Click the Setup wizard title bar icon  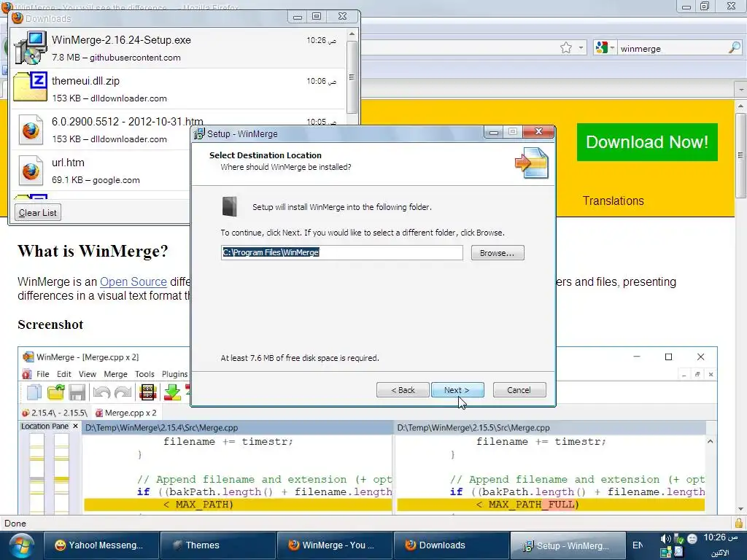(198, 134)
